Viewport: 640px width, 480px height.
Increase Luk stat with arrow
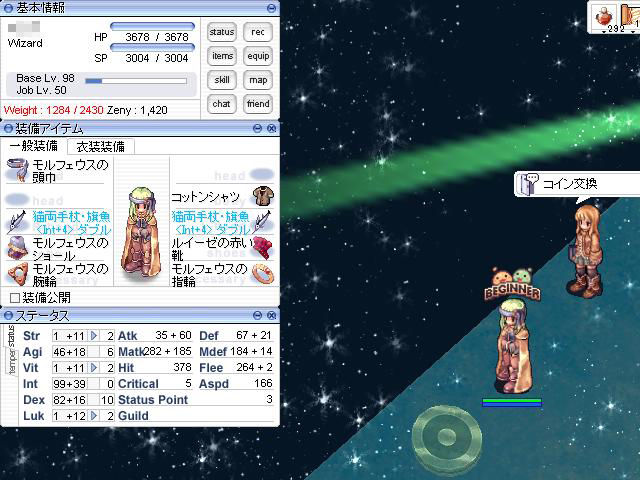[94, 416]
